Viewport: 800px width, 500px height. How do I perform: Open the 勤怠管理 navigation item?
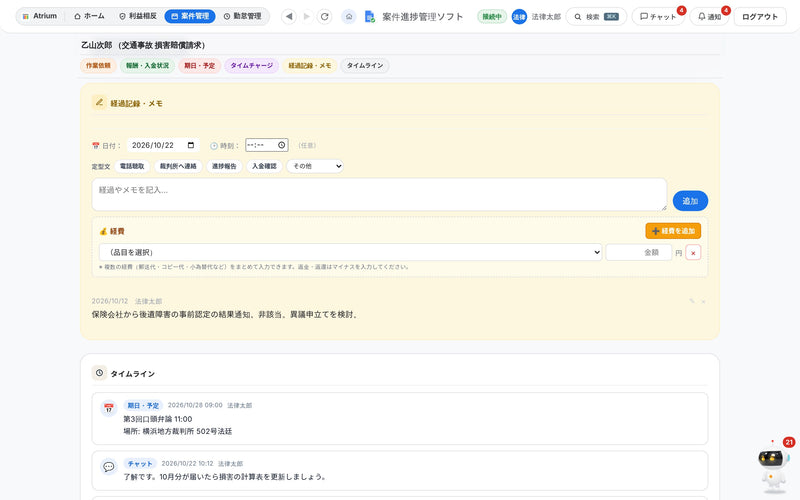click(x=243, y=16)
